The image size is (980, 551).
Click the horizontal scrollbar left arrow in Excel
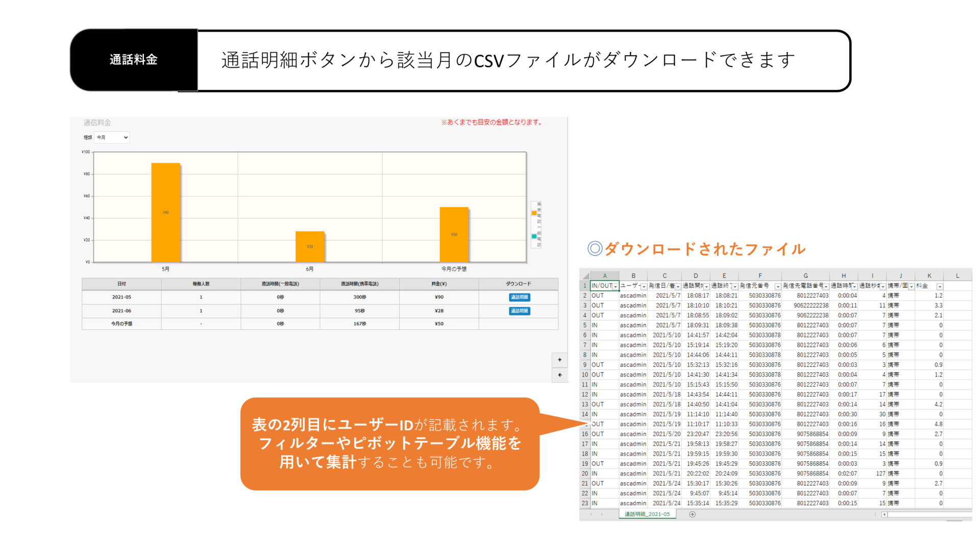885,514
